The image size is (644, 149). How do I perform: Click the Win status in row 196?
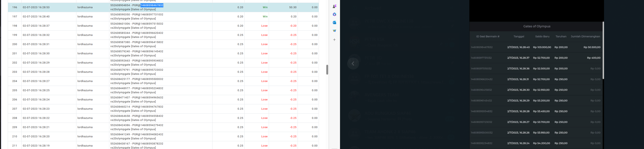[x=265, y=8]
